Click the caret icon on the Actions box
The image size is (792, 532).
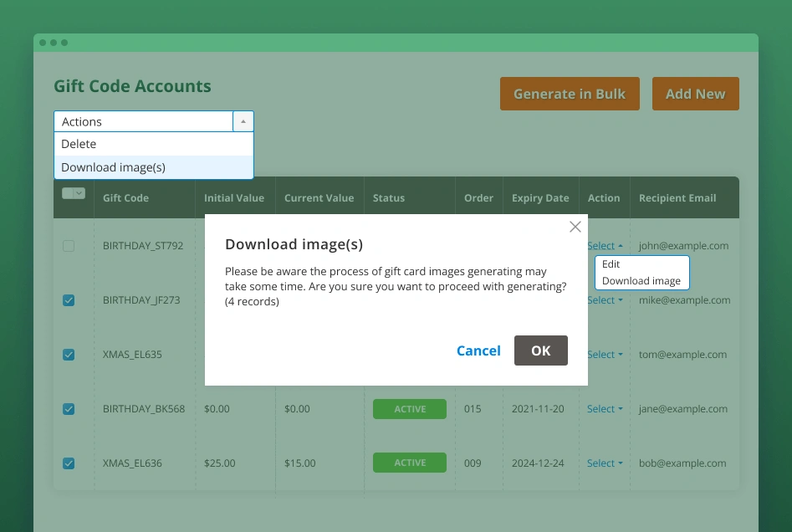click(x=243, y=121)
